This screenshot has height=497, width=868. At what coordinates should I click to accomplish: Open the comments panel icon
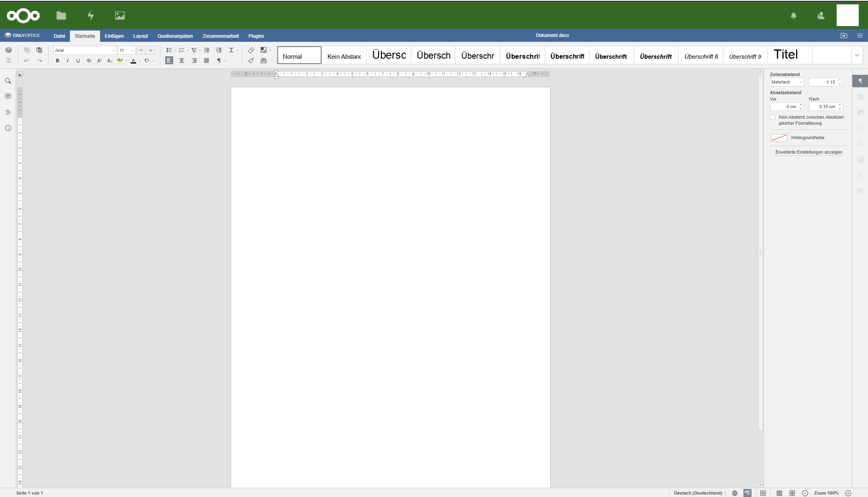(8, 97)
